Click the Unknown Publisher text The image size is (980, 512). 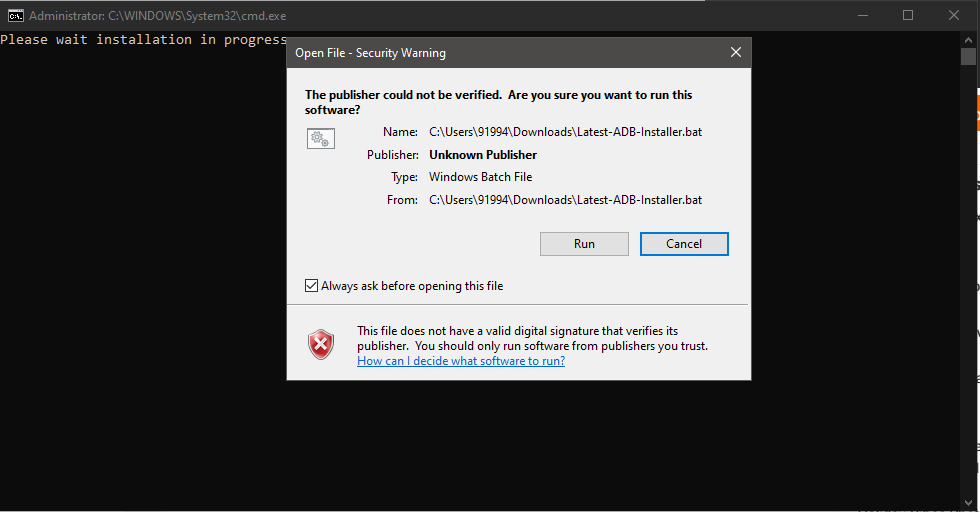click(x=483, y=155)
